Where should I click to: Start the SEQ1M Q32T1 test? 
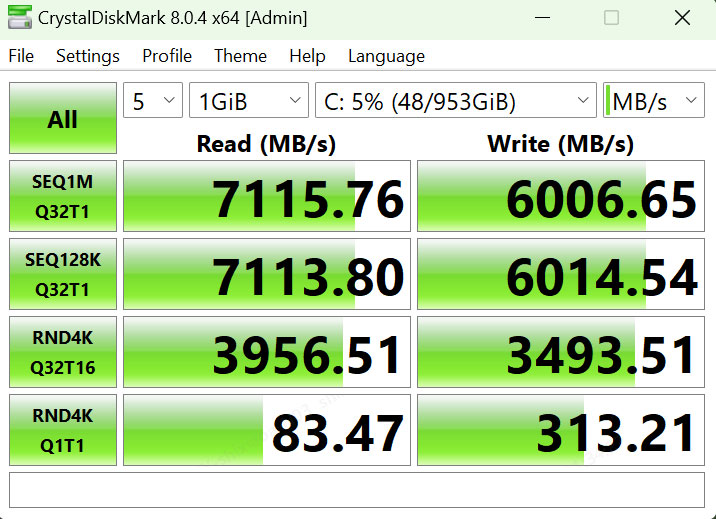62,195
